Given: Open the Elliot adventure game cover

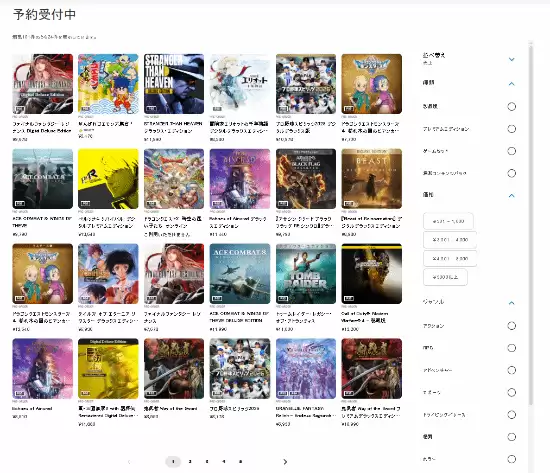Looking at the screenshot, I should pyautogui.click(x=240, y=84).
